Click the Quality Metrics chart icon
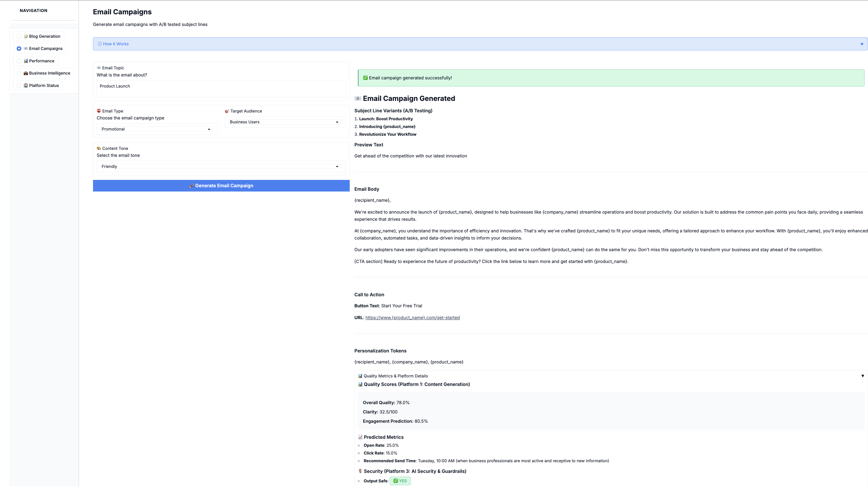 click(x=360, y=376)
